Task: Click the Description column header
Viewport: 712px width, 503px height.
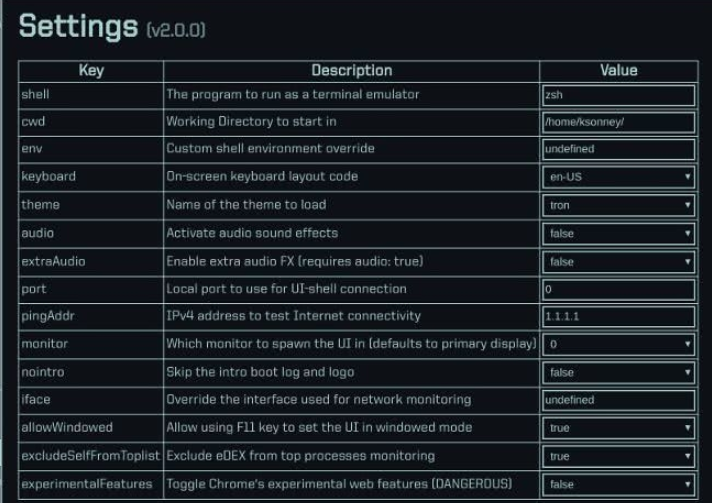Action: tap(351, 71)
